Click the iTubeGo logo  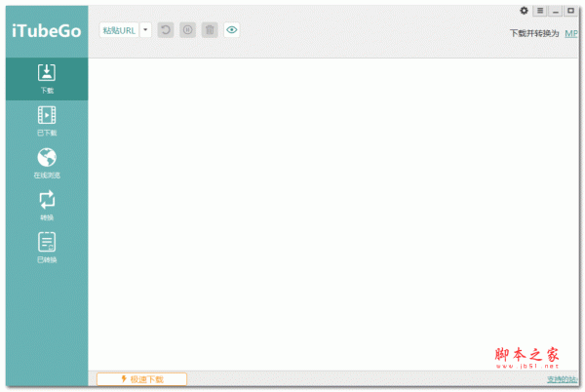point(46,31)
